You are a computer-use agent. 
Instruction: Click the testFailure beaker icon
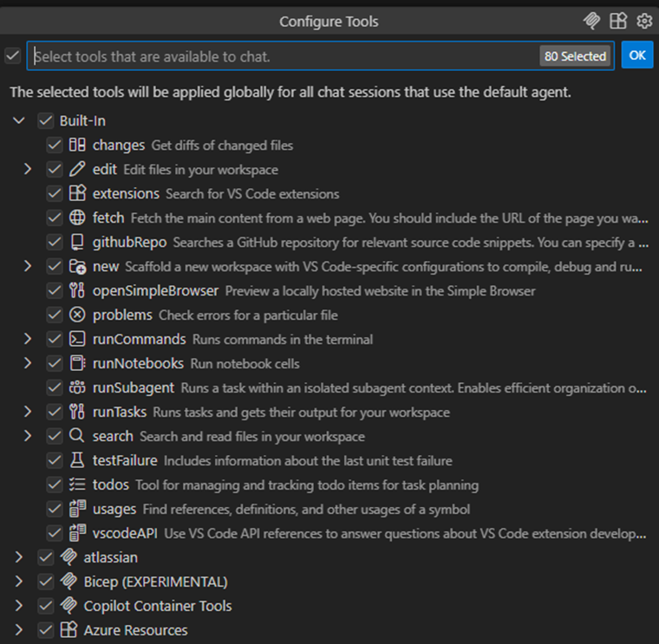click(x=77, y=460)
